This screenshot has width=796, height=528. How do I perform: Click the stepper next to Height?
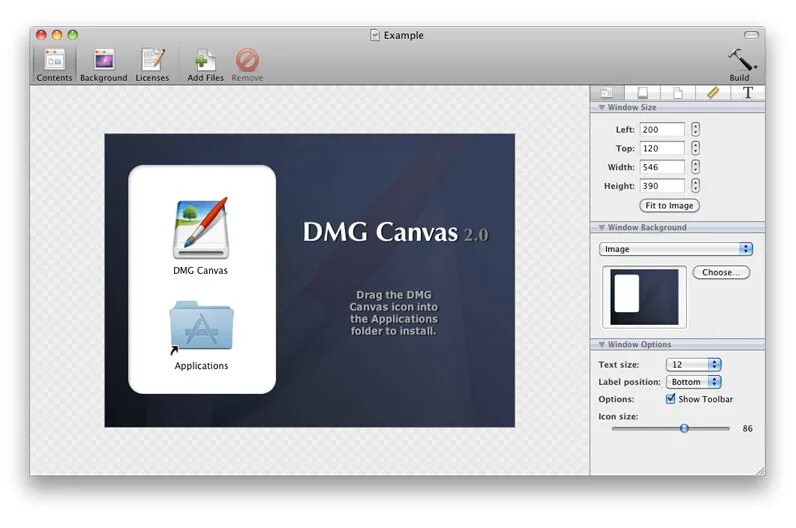click(x=695, y=186)
